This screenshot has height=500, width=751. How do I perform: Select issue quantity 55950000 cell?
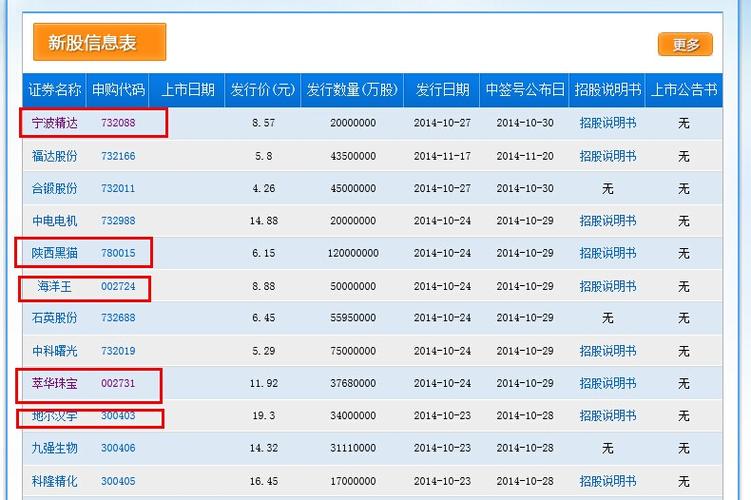click(x=353, y=318)
